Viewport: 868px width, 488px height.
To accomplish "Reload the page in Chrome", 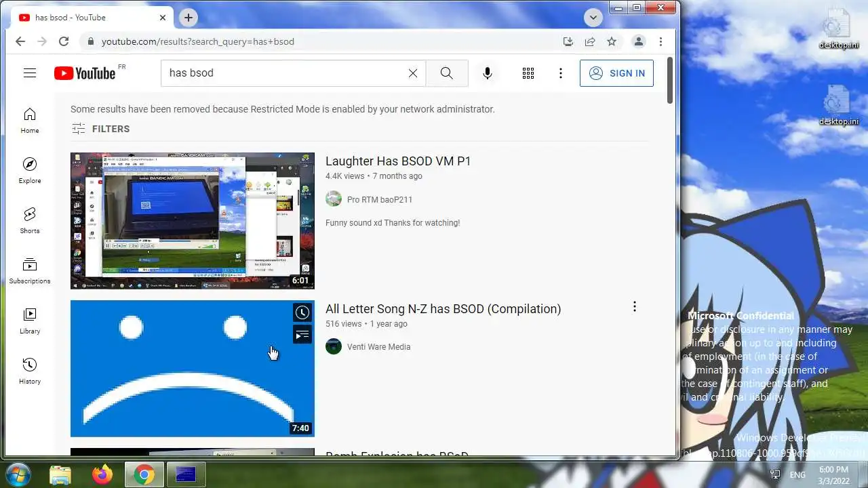I will click(64, 41).
